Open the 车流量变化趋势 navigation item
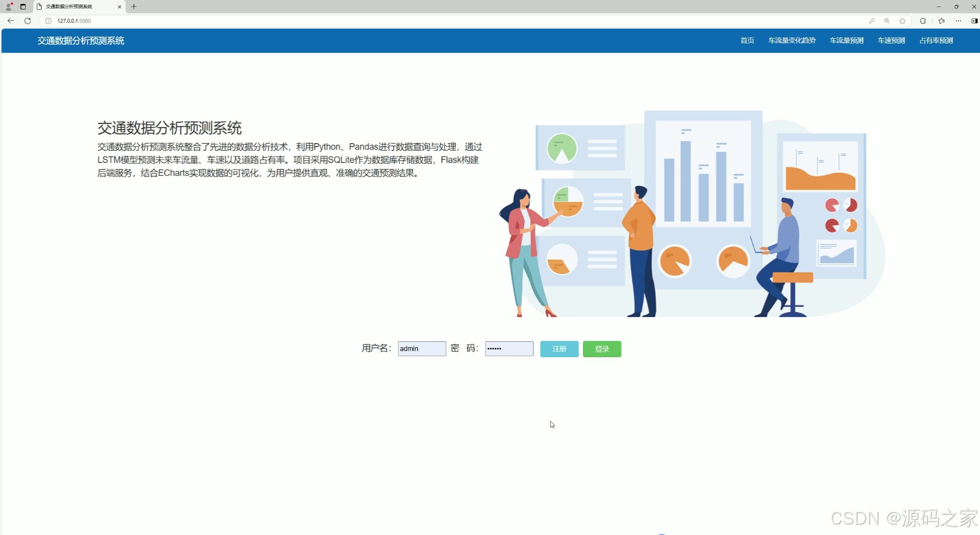Viewport: 980px width, 535px height. pyautogui.click(x=791, y=40)
